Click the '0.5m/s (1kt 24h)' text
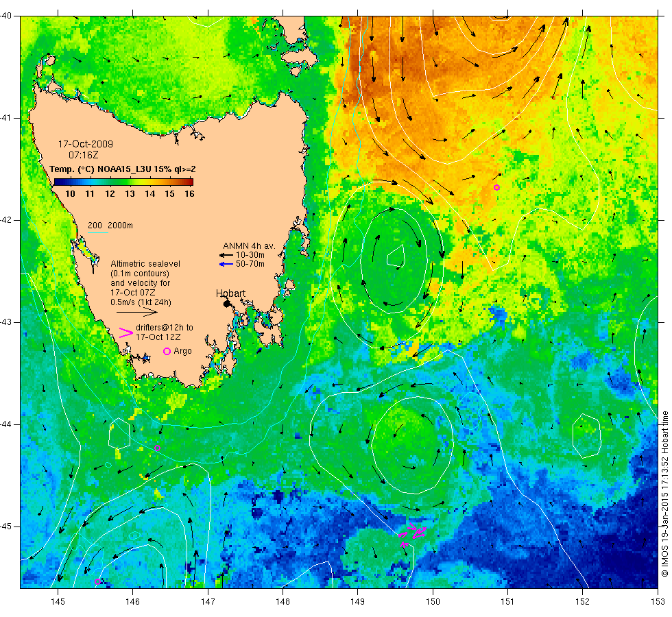 (x=141, y=302)
